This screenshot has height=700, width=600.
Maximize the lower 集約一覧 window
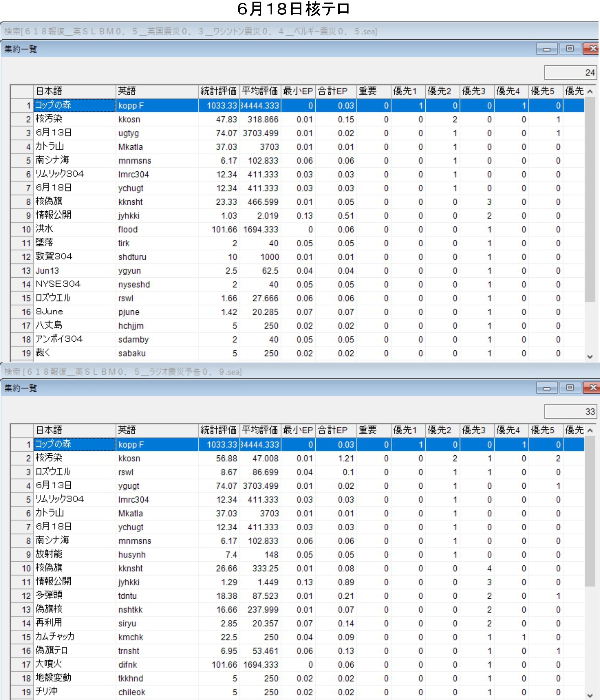click(570, 388)
